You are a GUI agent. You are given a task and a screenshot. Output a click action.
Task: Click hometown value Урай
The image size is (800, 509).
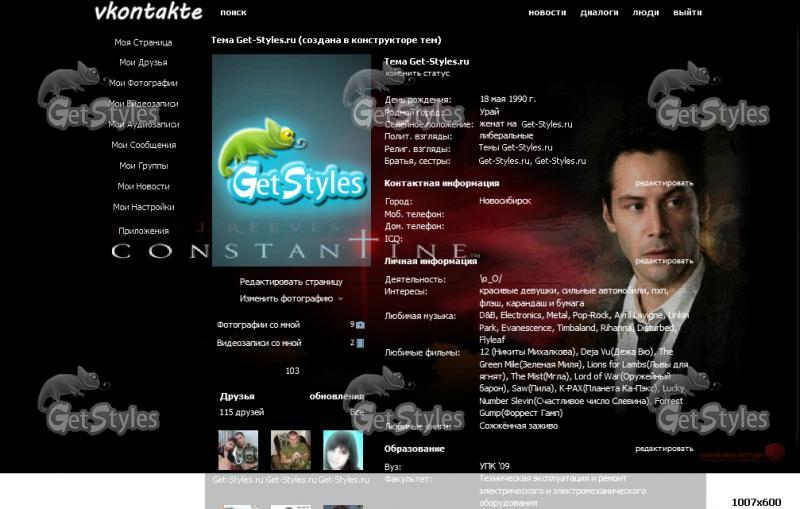[x=489, y=112]
